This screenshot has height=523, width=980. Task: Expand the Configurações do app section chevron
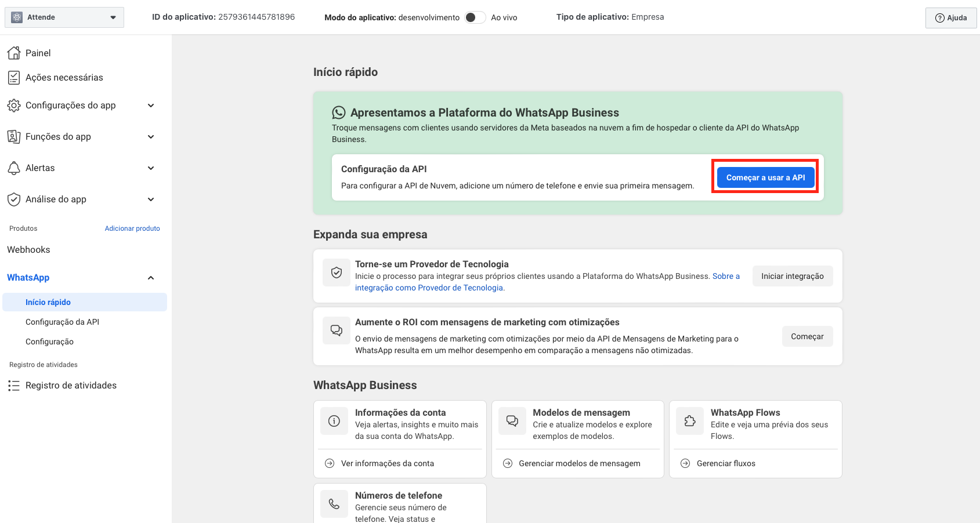coord(151,106)
